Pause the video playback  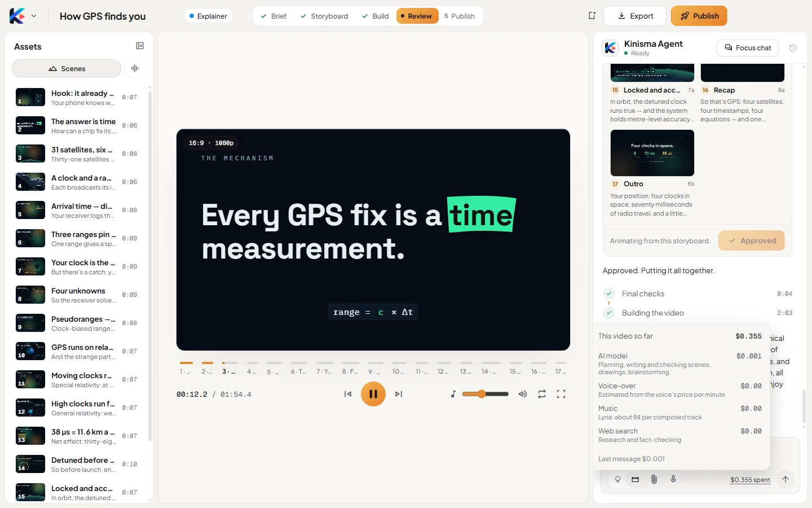[x=373, y=394]
